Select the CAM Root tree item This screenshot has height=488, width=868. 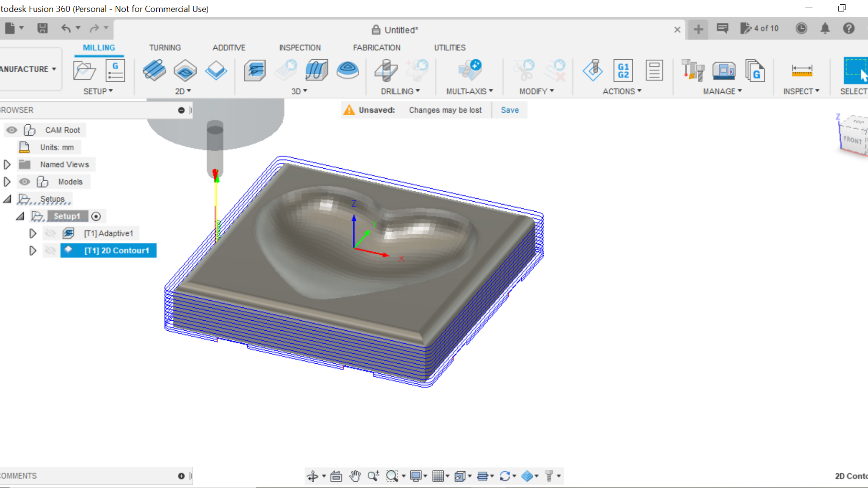coord(63,130)
